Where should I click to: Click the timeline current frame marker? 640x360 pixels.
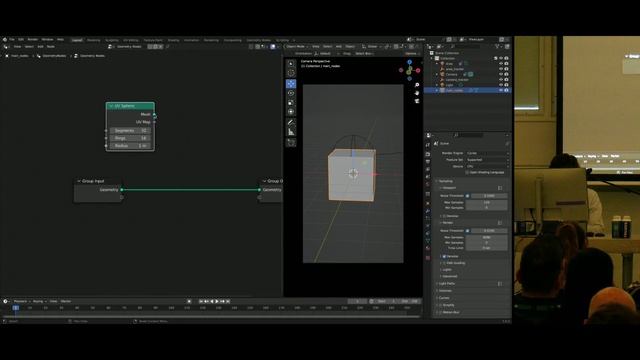(16, 308)
